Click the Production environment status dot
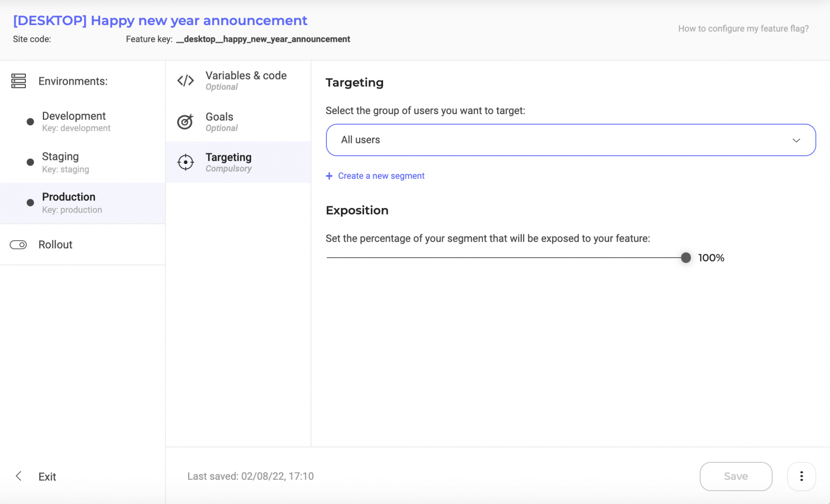Screen dimensions: 830x504 pos(30,202)
